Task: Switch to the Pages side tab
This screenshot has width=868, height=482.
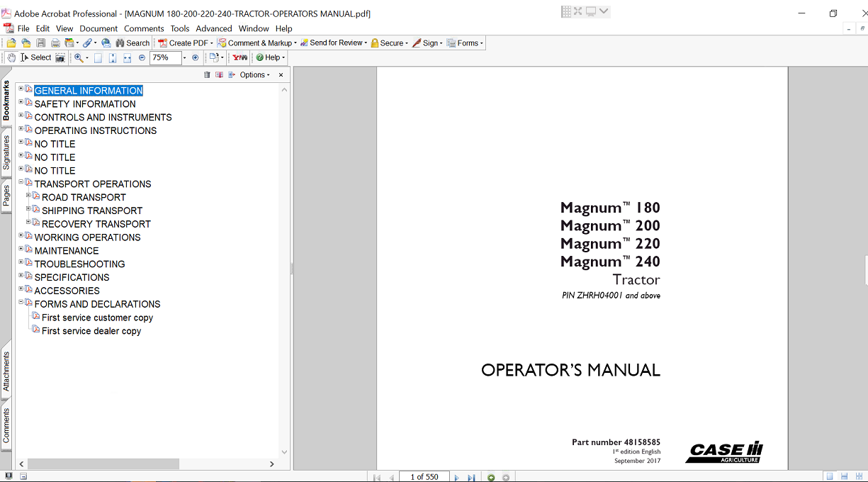Action: click(x=6, y=196)
